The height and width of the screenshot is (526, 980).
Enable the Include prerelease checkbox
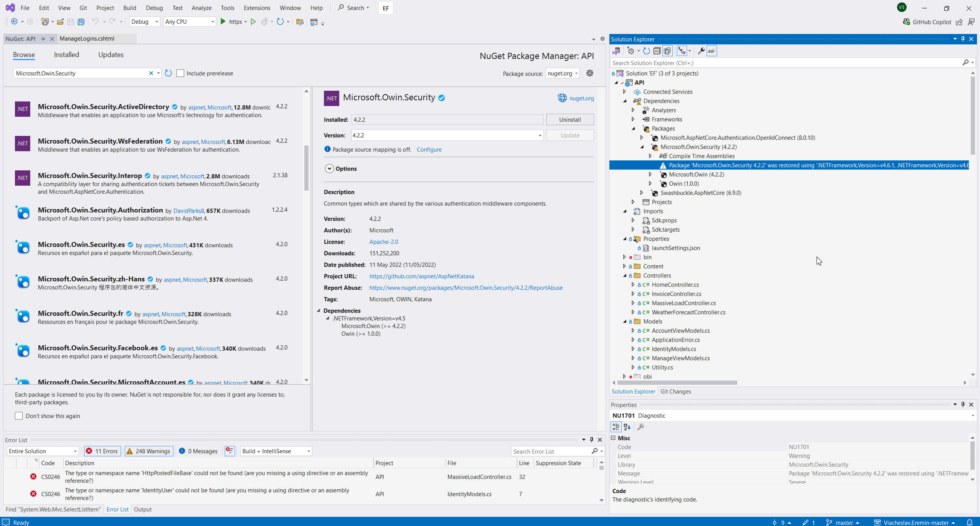tap(180, 73)
